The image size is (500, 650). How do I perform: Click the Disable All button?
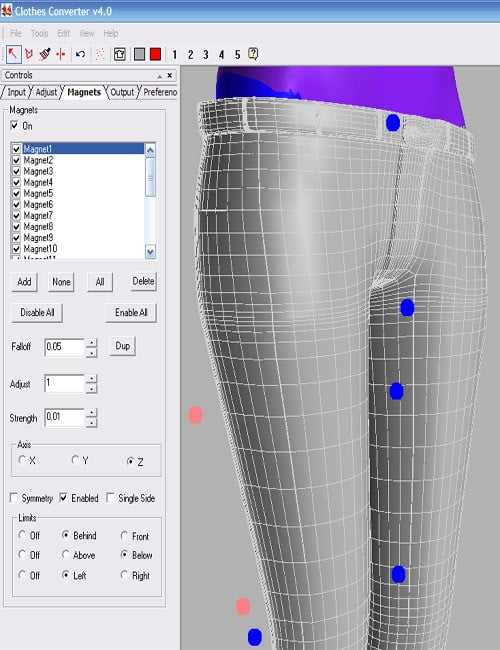click(x=37, y=313)
